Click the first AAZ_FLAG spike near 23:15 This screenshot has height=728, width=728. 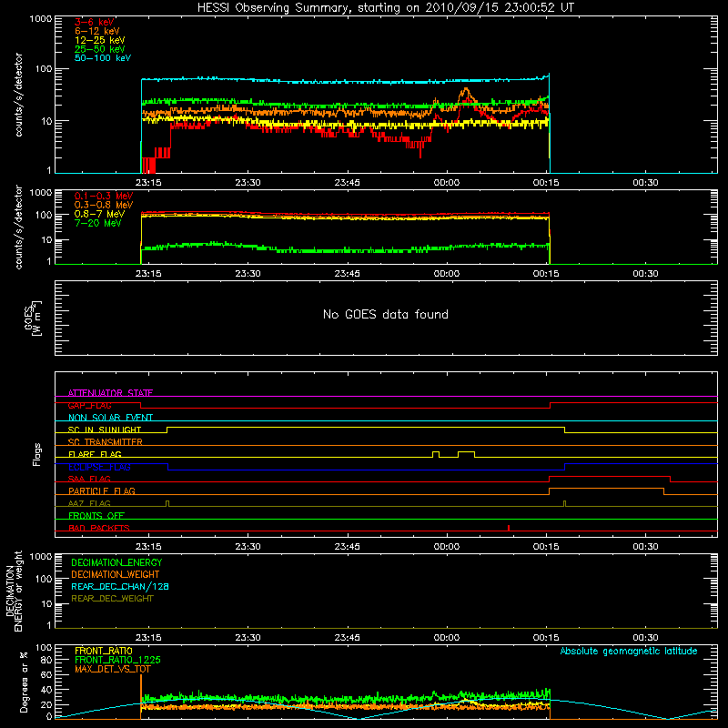pos(167,503)
